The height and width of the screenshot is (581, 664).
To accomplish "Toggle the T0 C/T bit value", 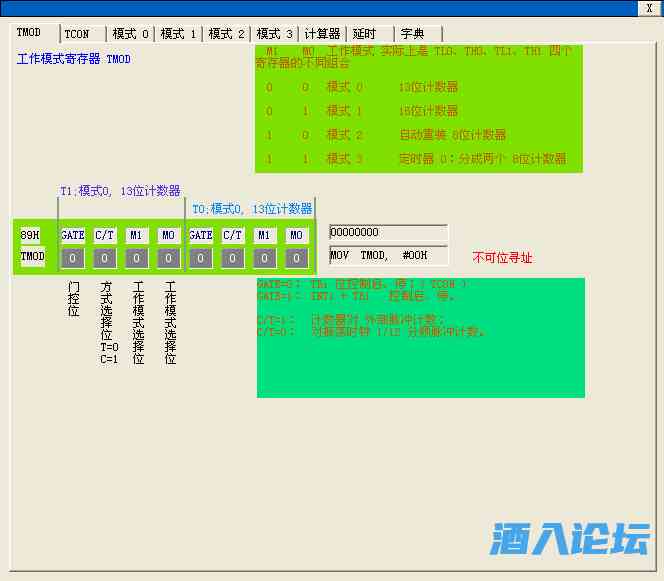I will (x=232, y=258).
